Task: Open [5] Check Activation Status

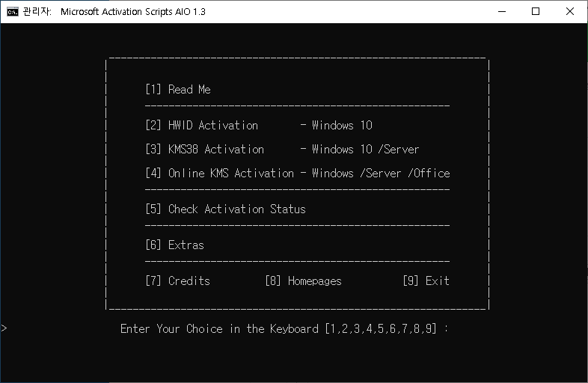Action: [x=225, y=209]
